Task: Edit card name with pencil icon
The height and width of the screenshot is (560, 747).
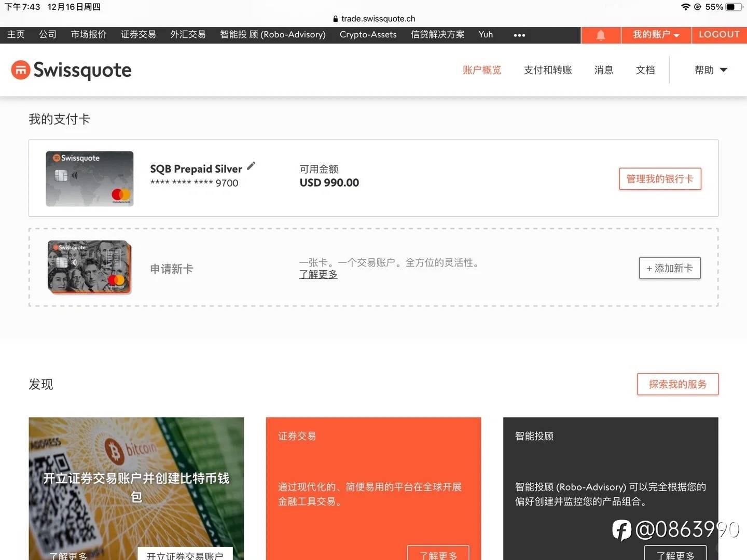Action: click(251, 166)
